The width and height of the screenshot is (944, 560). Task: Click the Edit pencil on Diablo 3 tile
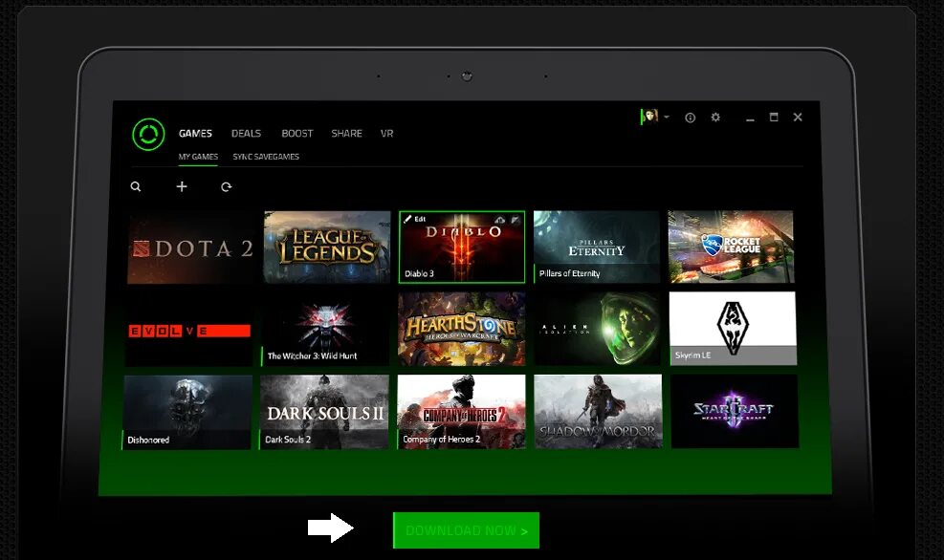coord(415,219)
